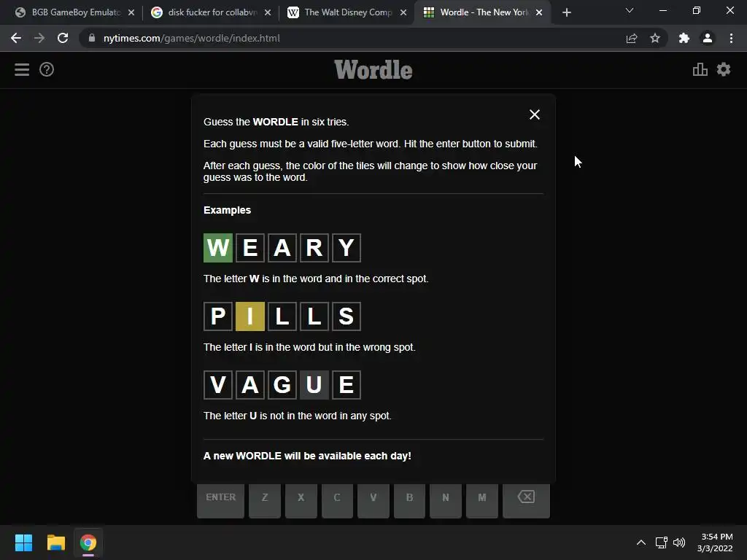The height and width of the screenshot is (560, 747).
Task: Open File Explorer from the taskbar
Action: [x=55, y=542]
